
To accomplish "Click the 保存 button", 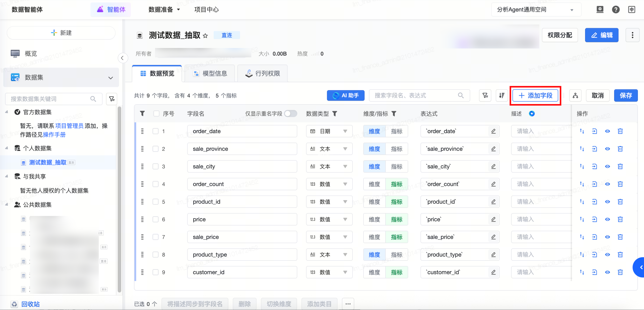I will coord(625,95).
